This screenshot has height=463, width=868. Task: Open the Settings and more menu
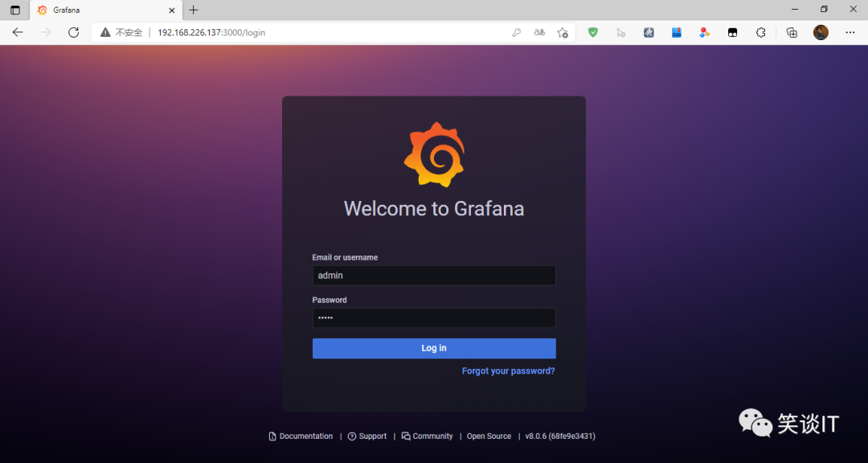(850, 33)
